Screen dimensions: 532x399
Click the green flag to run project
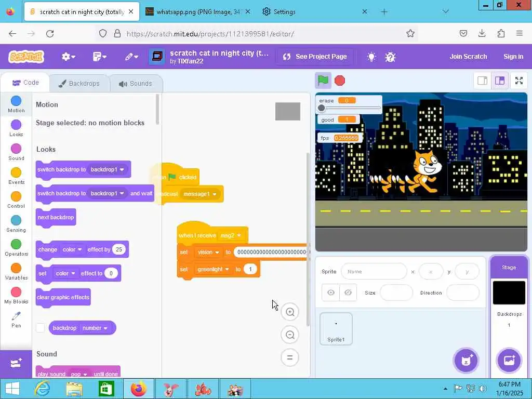pos(323,81)
